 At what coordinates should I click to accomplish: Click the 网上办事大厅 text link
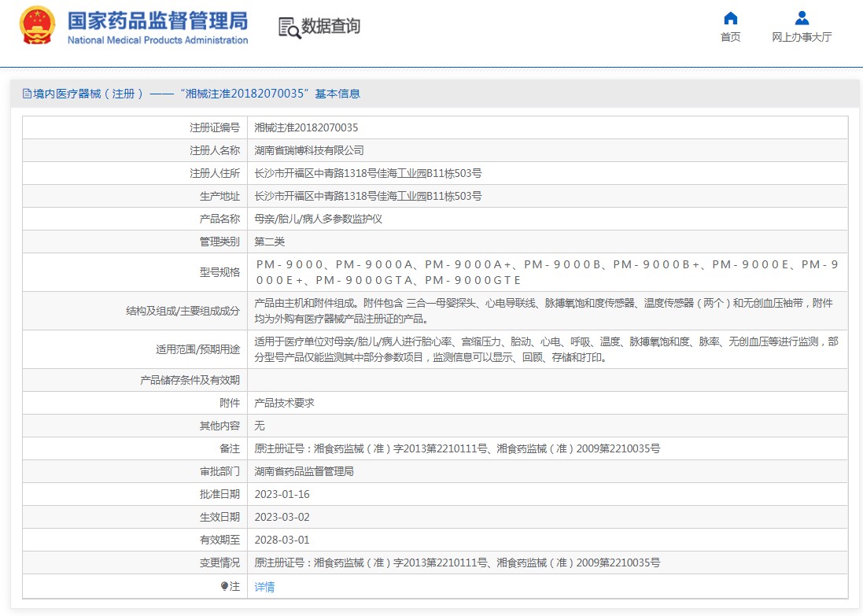tap(802, 37)
